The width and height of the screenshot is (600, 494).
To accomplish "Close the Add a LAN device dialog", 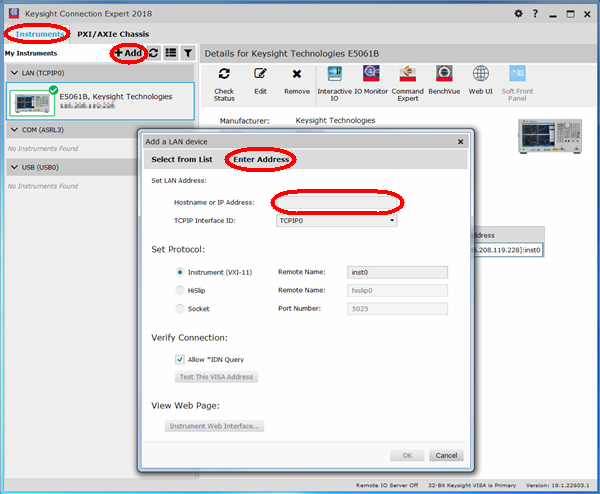I will pos(461,142).
